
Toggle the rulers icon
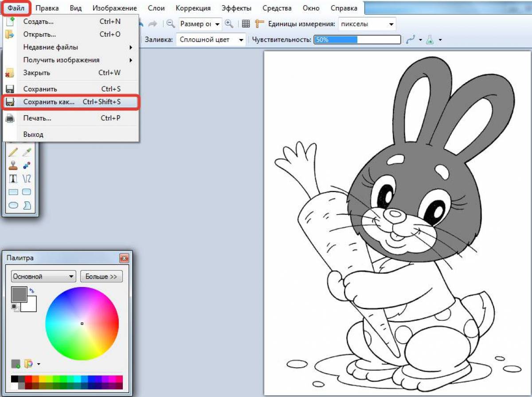coord(260,24)
